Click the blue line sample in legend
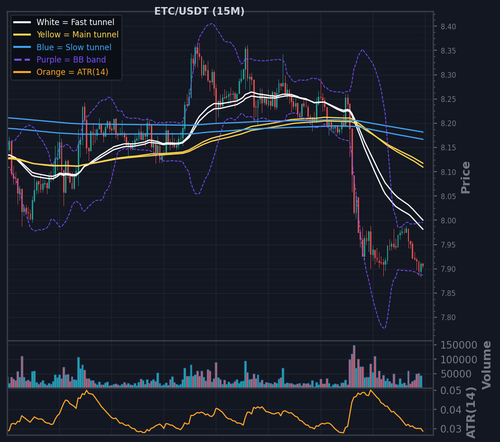The image size is (500, 442). (x=22, y=47)
